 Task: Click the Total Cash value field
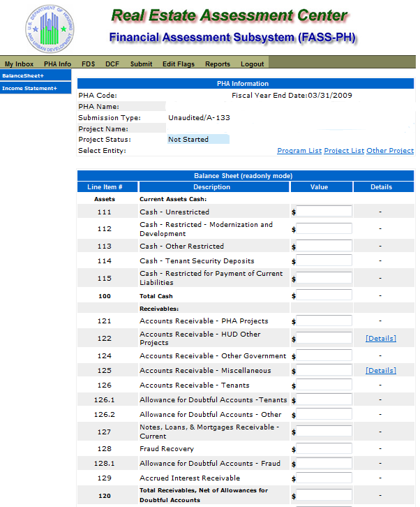(x=324, y=296)
